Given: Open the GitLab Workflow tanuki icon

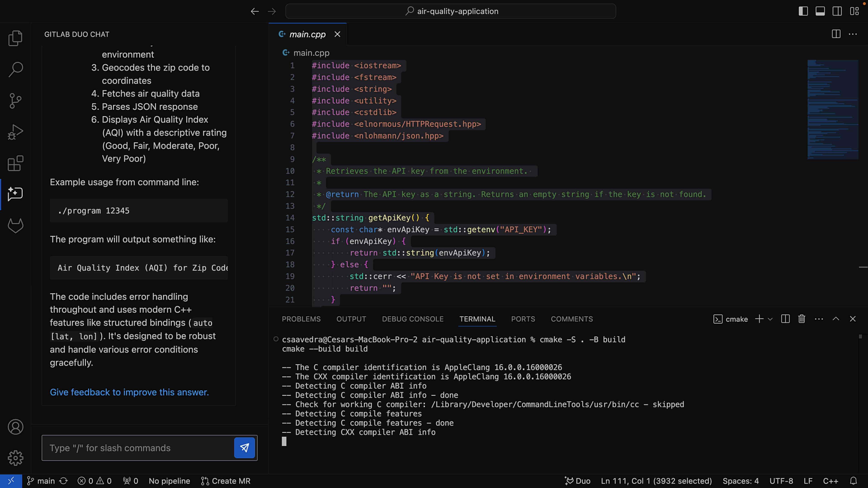Looking at the screenshot, I should (15, 226).
